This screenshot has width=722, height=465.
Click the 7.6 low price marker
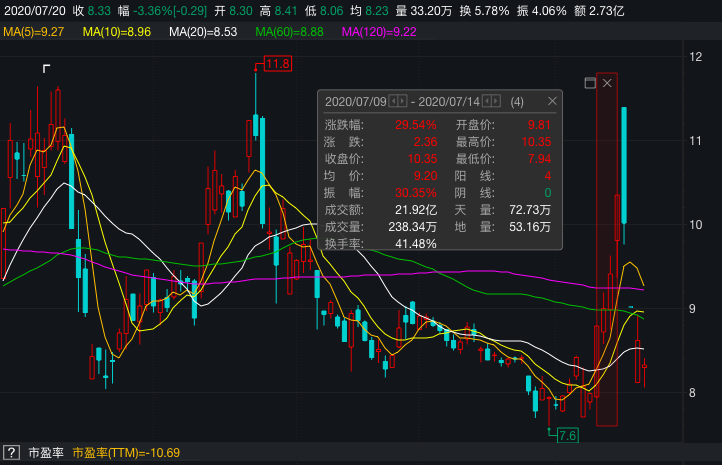tap(567, 435)
